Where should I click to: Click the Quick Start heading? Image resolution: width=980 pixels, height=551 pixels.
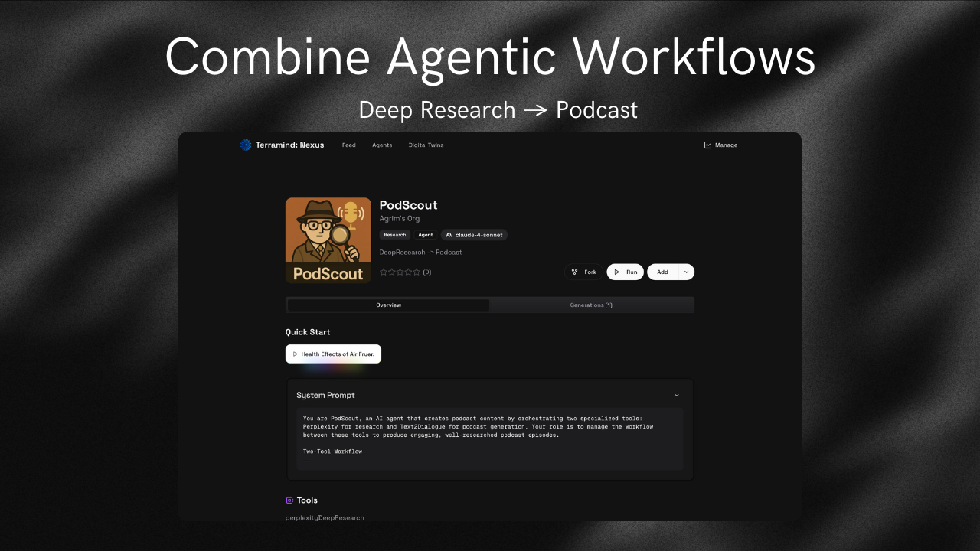tap(308, 332)
